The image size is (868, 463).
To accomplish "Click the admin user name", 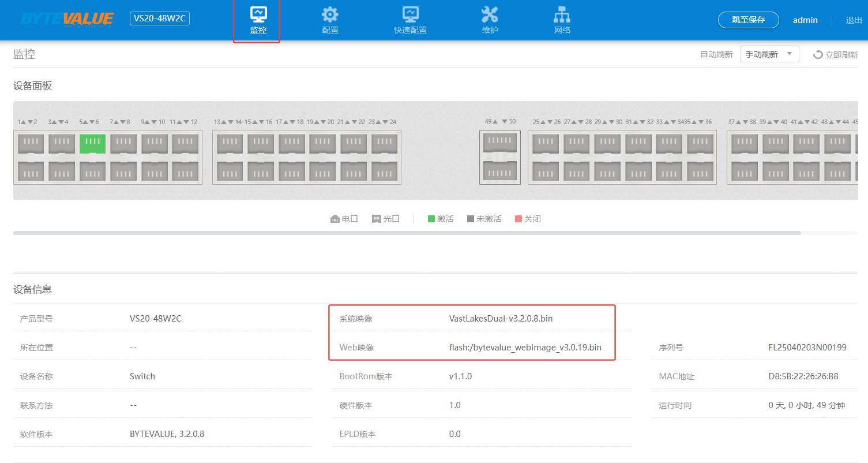I will point(805,20).
